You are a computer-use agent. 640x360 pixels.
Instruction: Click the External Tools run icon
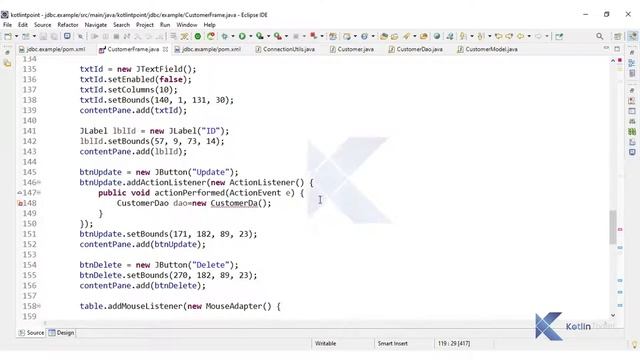[278, 36]
